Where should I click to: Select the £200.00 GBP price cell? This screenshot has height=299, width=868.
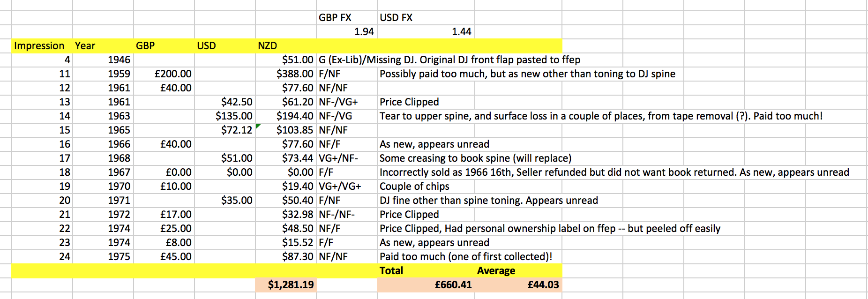(x=164, y=74)
